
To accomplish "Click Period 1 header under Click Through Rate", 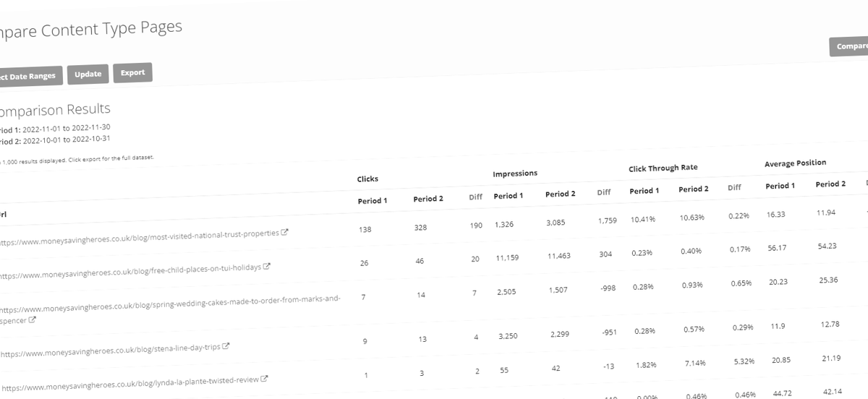I will point(644,191).
